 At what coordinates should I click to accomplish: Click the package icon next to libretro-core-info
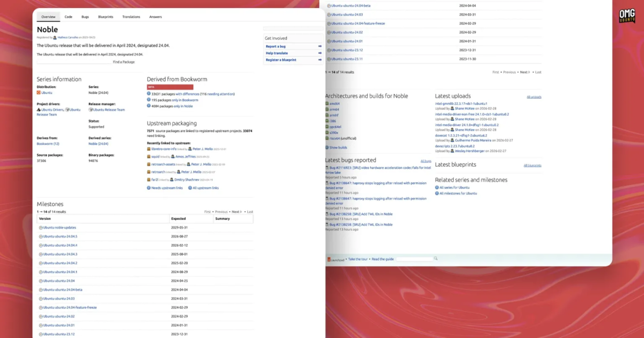(149, 149)
